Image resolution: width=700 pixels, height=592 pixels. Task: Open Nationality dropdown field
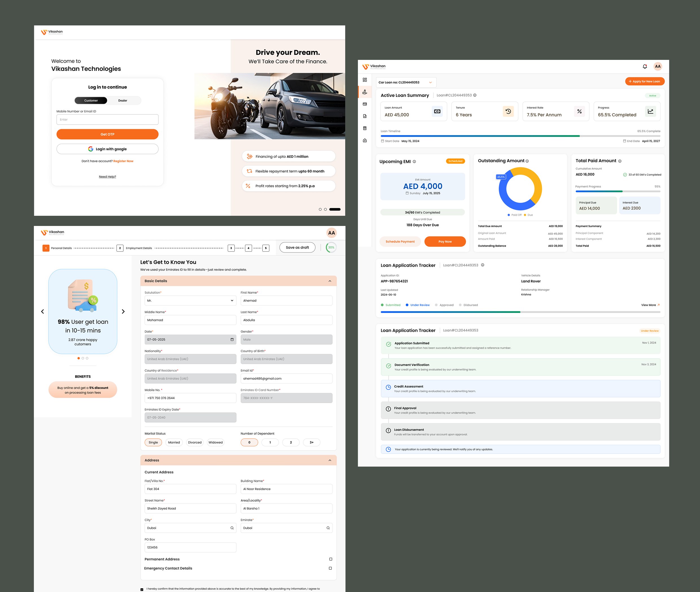[190, 359]
